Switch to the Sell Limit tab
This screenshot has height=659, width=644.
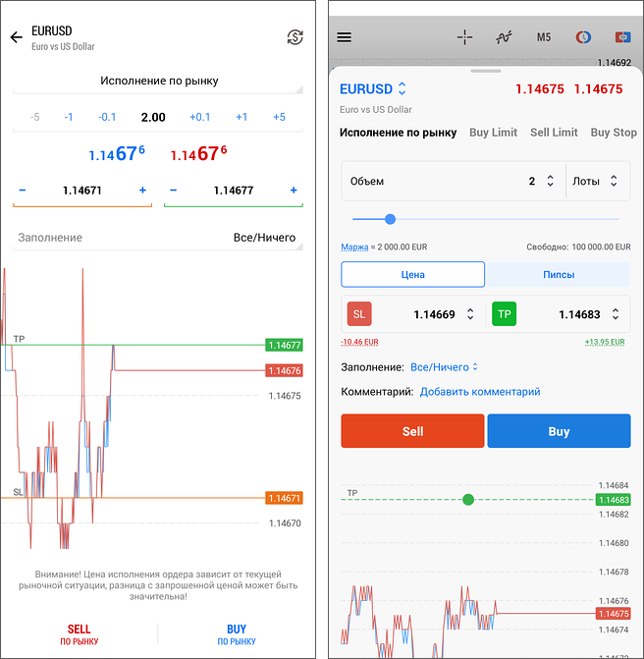(x=554, y=133)
